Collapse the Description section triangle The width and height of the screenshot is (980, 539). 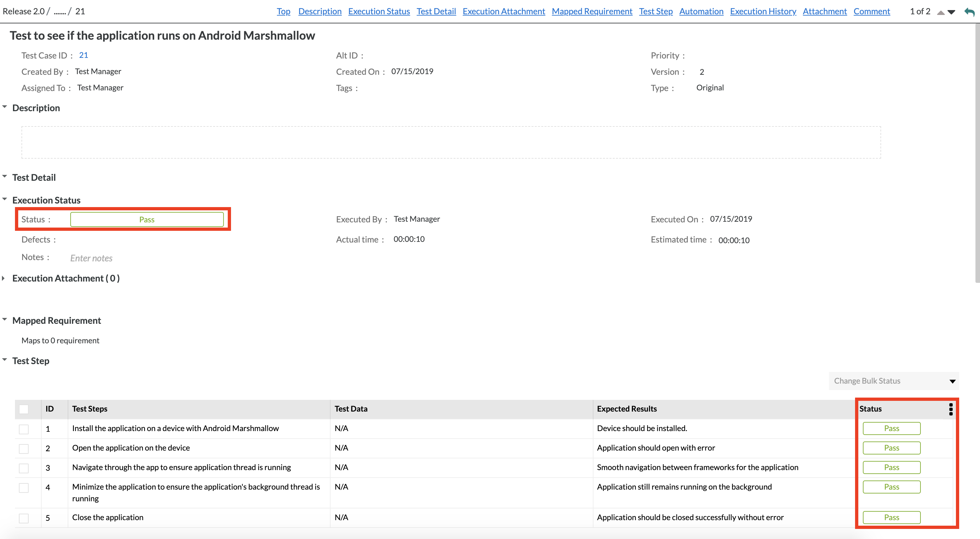pos(5,107)
